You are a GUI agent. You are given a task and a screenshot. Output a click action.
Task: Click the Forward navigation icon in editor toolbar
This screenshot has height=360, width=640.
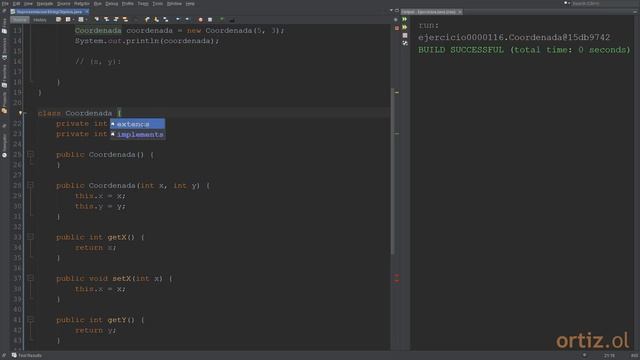click(81, 19)
